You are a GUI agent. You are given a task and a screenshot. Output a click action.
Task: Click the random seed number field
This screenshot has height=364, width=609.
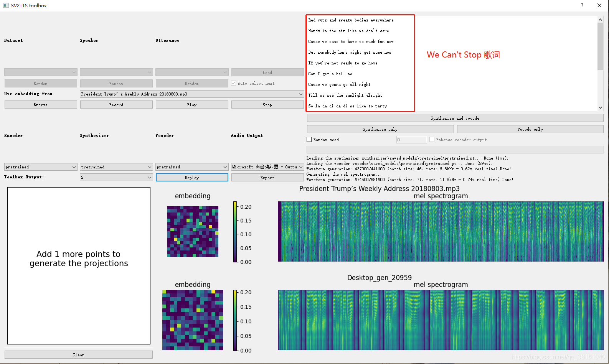coord(411,140)
